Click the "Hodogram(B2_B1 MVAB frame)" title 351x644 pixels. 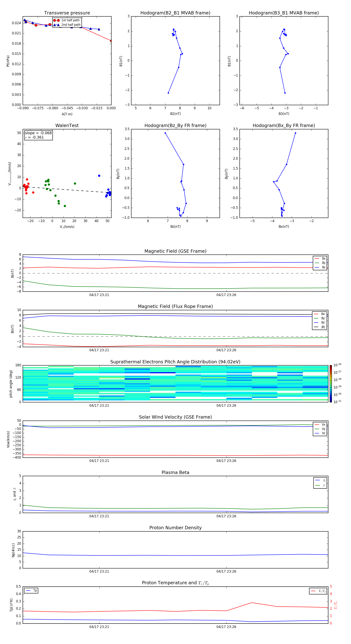[x=175, y=13]
